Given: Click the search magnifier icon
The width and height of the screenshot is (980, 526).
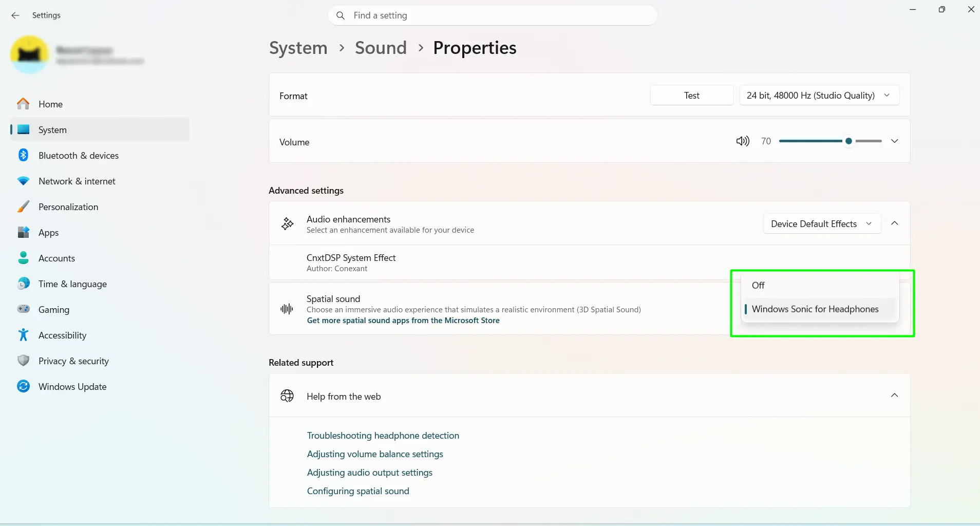Looking at the screenshot, I should pos(340,15).
